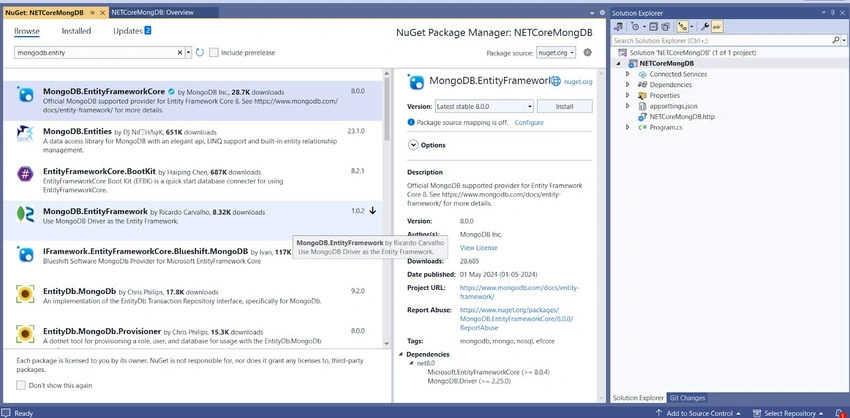Click the info icon by package source mapping
The height and width of the screenshot is (418, 850).
411,123
